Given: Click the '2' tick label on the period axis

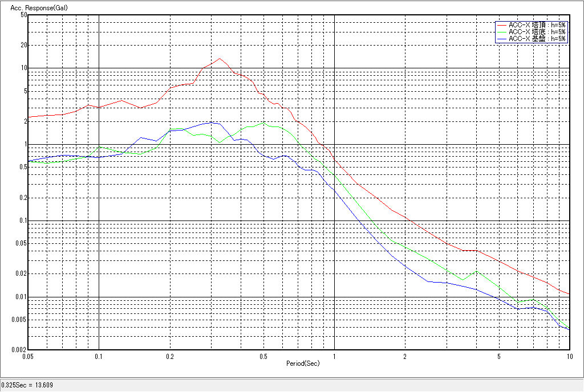Looking at the screenshot, I should [x=404, y=356].
